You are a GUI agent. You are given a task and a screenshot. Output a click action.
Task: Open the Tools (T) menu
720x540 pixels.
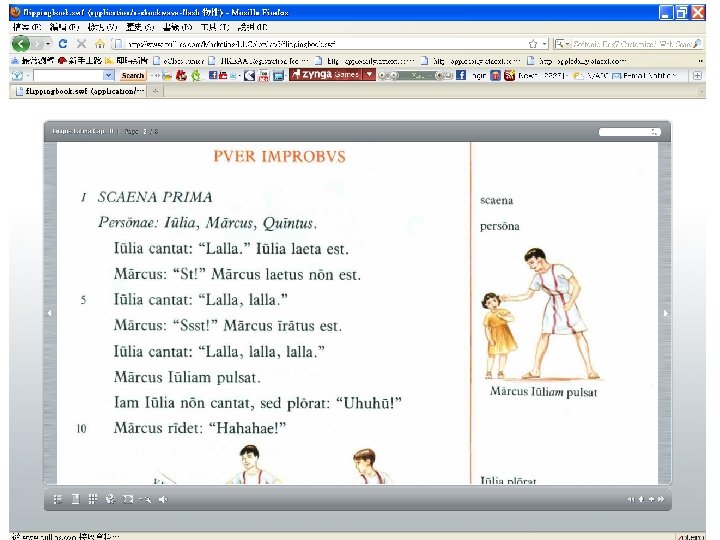pos(215,27)
